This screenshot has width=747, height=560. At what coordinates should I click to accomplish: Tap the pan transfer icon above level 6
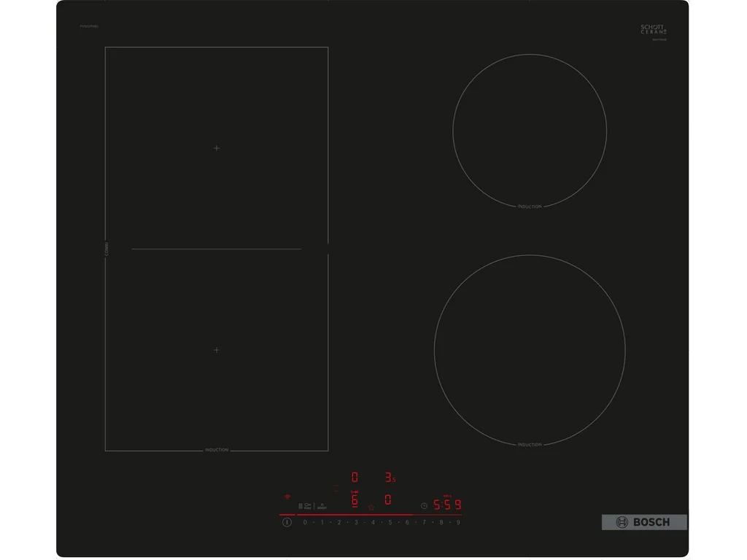355,492
